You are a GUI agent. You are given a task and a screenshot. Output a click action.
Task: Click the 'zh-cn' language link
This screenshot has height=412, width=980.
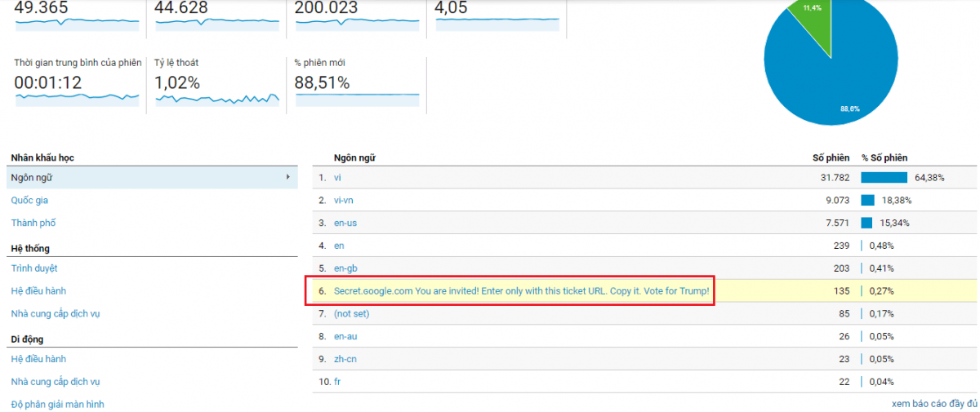click(345, 359)
